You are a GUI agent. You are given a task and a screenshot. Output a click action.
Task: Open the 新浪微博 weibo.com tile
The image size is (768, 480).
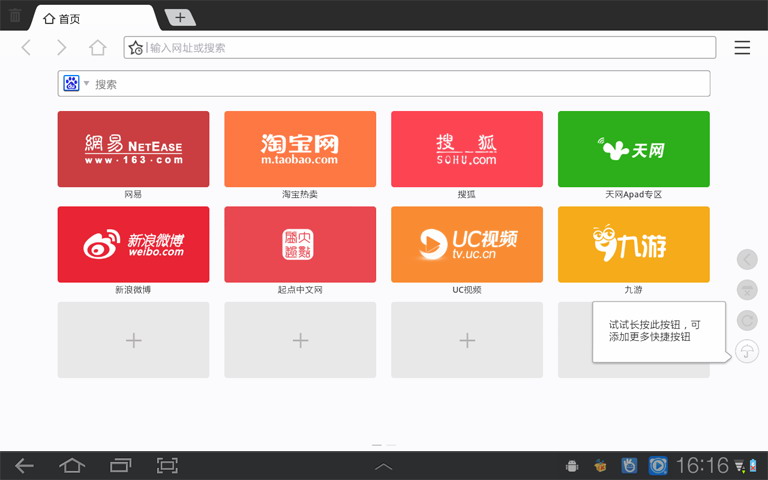pyautogui.click(x=133, y=244)
